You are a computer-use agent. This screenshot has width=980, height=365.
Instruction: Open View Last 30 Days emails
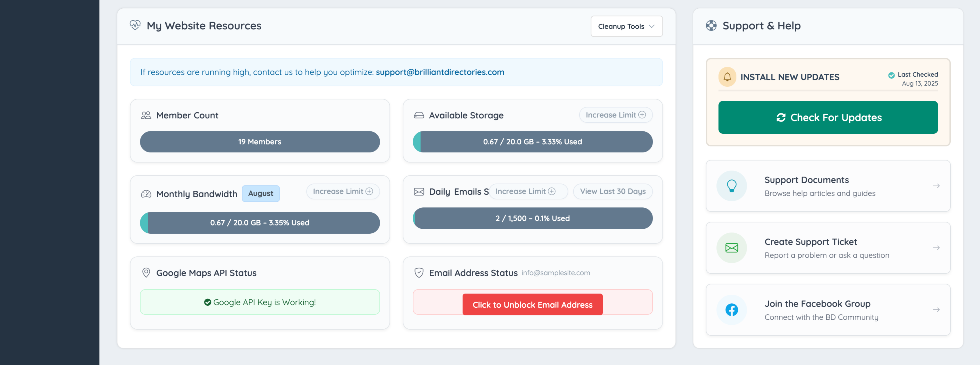[612, 192]
